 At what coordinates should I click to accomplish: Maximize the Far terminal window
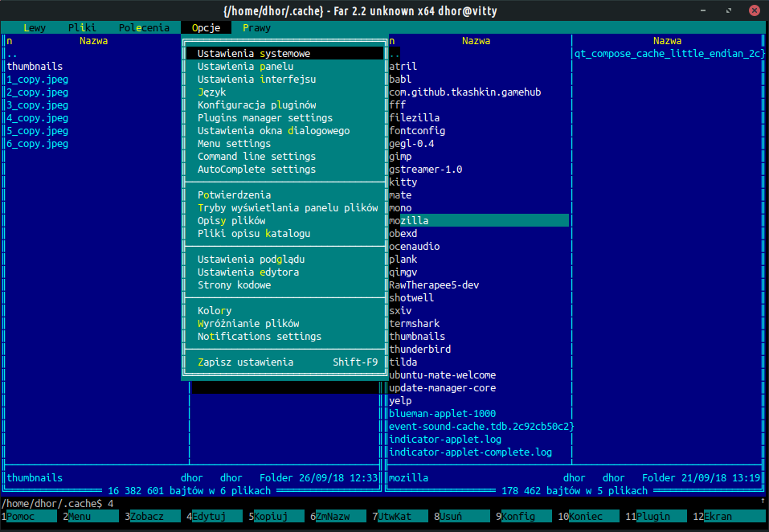[729, 10]
